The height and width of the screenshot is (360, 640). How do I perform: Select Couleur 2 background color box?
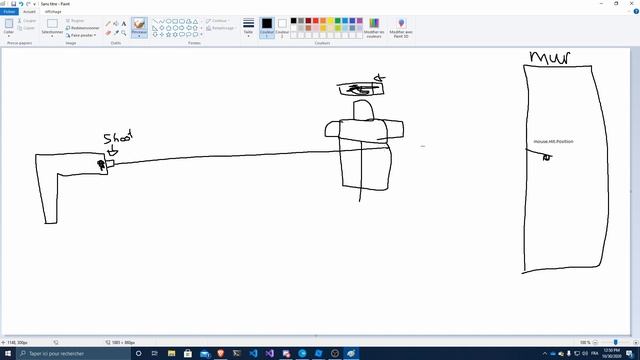point(282,28)
